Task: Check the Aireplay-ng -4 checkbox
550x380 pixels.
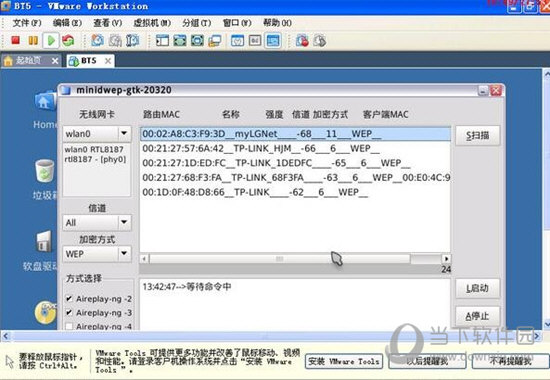Action: pos(69,326)
